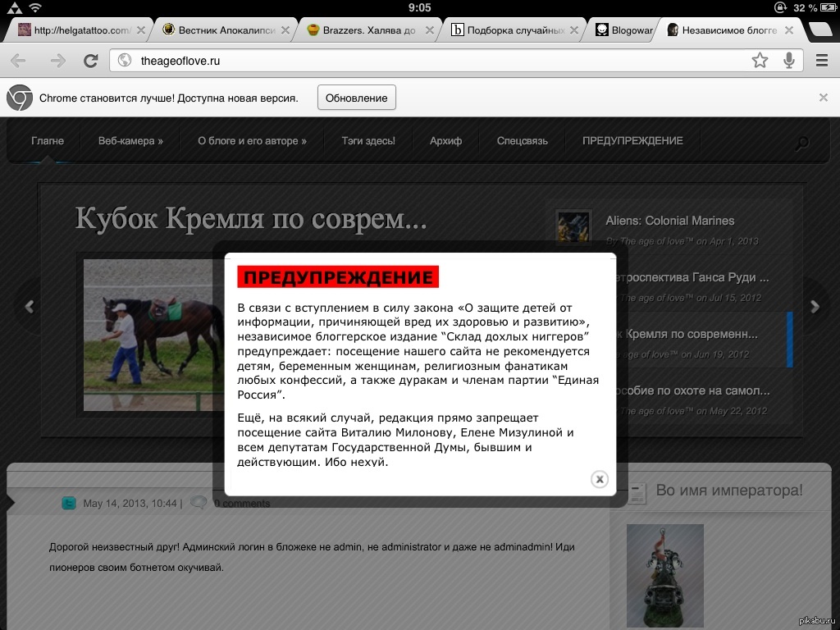The height and width of the screenshot is (630, 840).
Task: Expand the Веб-камера » menu
Action: click(130, 141)
